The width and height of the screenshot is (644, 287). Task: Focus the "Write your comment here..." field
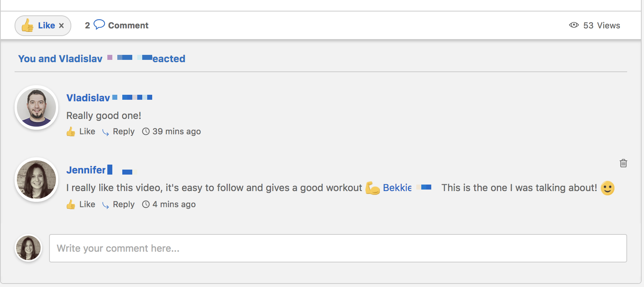pos(338,248)
